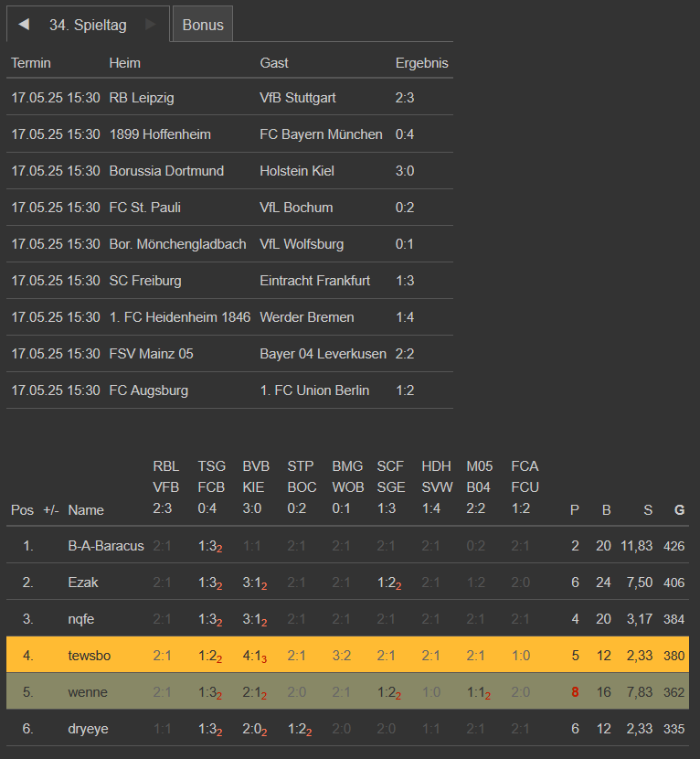Click Borussia Dortmund home team entry
Image resolution: width=700 pixels, height=759 pixels.
pyautogui.click(x=166, y=171)
